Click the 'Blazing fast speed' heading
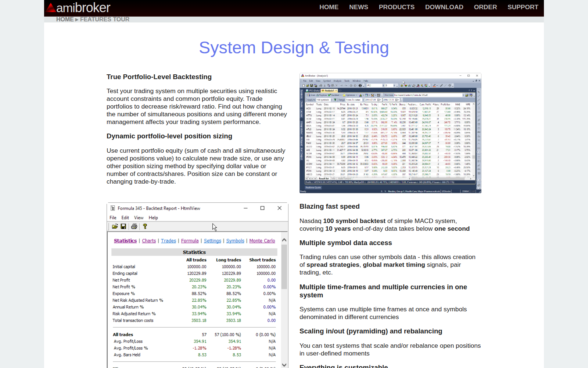Screen dimensions: 588x368 (330, 206)
